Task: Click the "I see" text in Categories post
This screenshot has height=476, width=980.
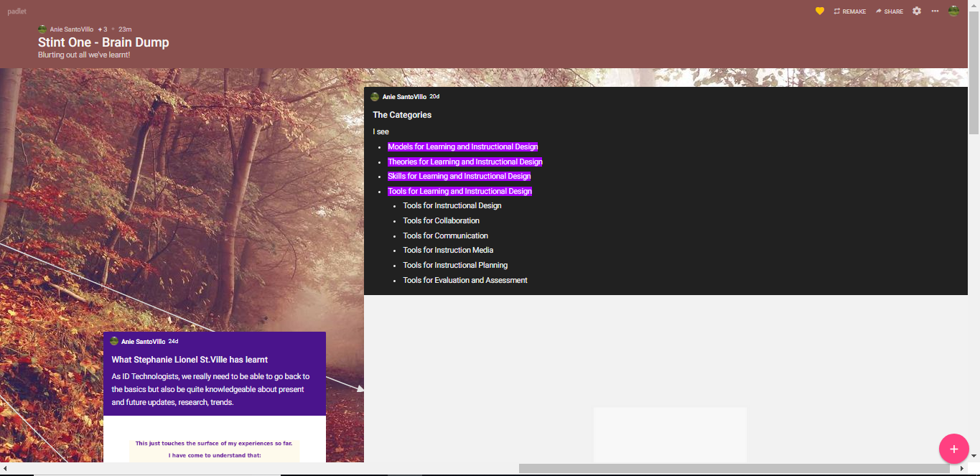Action: (x=381, y=132)
